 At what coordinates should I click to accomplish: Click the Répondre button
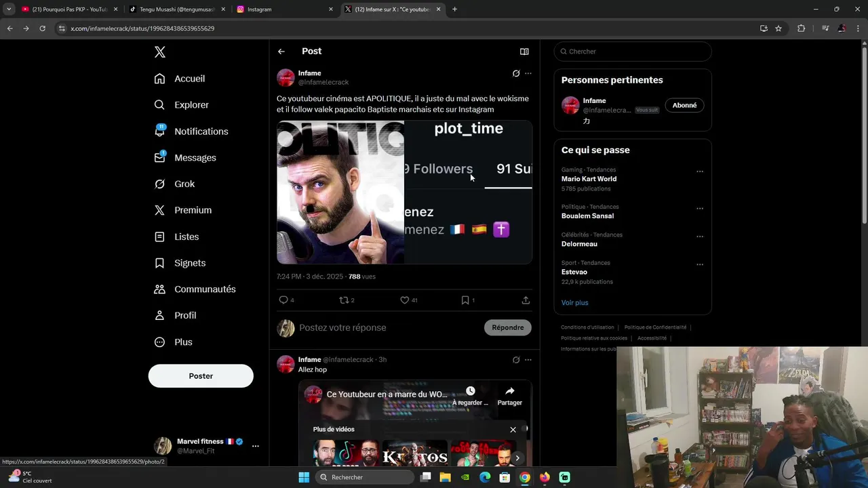click(508, 328)
